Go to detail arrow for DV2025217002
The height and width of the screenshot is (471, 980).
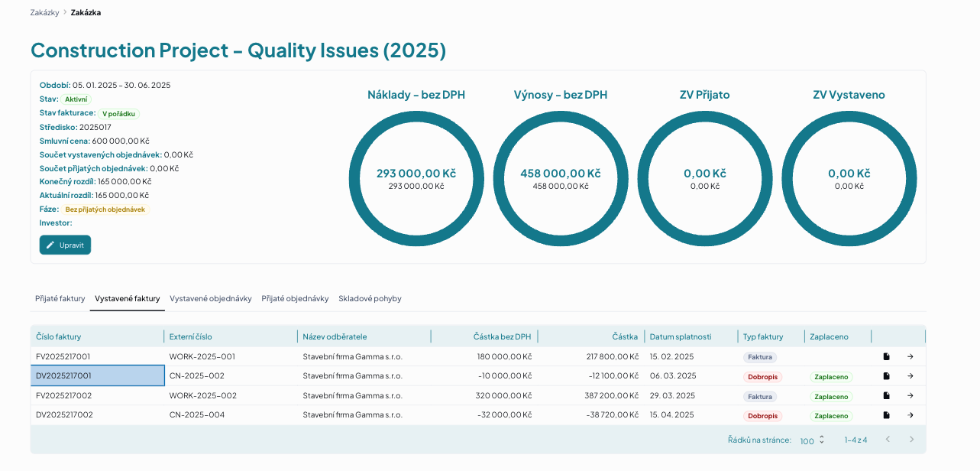point(910,415)
